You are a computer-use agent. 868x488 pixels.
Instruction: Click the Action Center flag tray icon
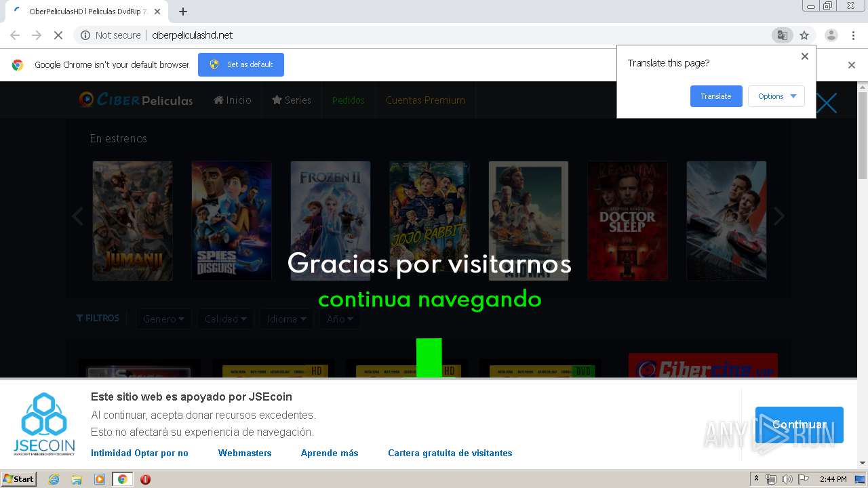pos(803,479)
